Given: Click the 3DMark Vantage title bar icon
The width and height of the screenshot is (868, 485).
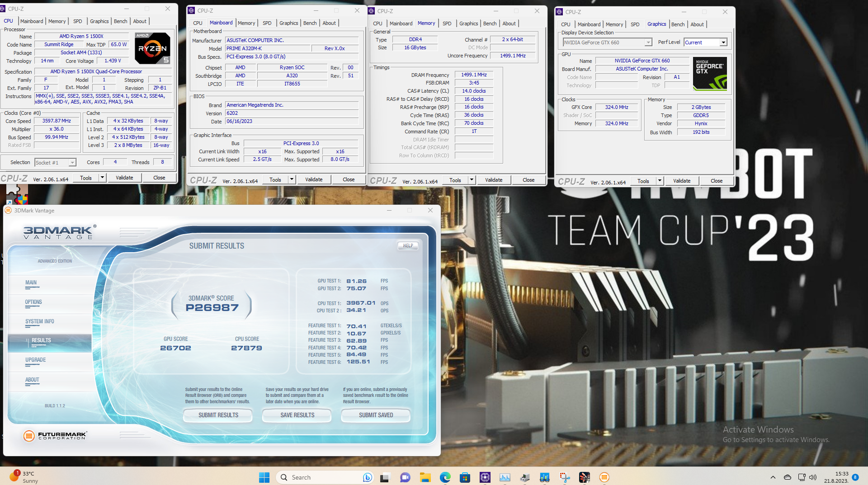Looking at the screenshot, I should [8, 210].
